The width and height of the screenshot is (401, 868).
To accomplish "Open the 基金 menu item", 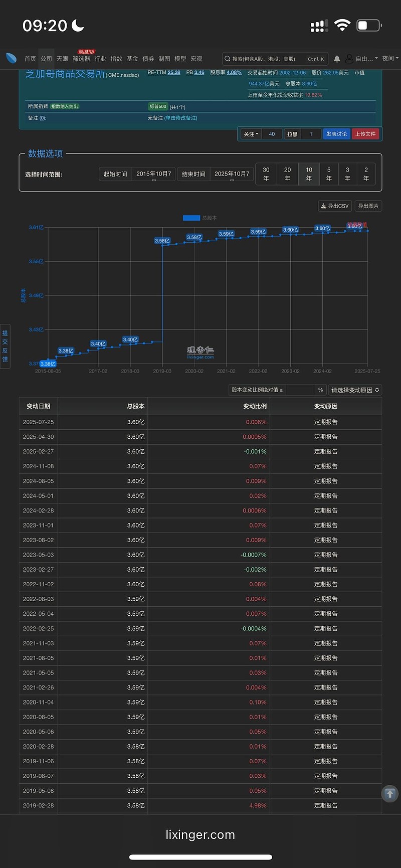I will coord(132,59).
